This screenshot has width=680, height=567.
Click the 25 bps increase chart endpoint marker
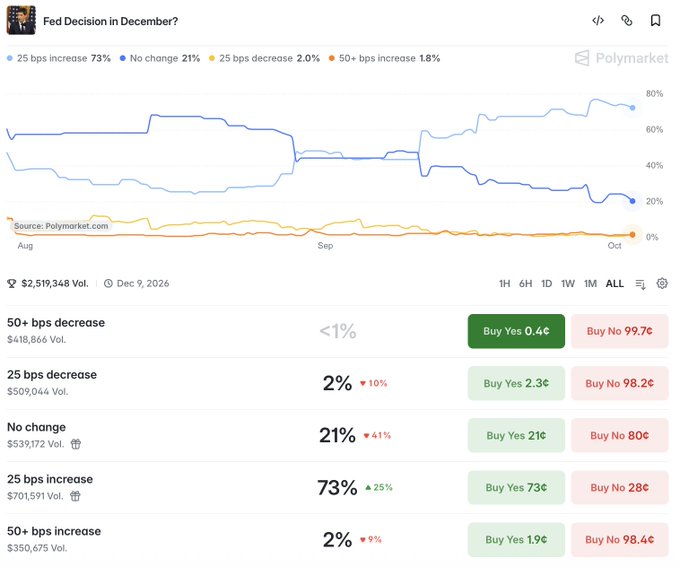click(x=632, y=108)
